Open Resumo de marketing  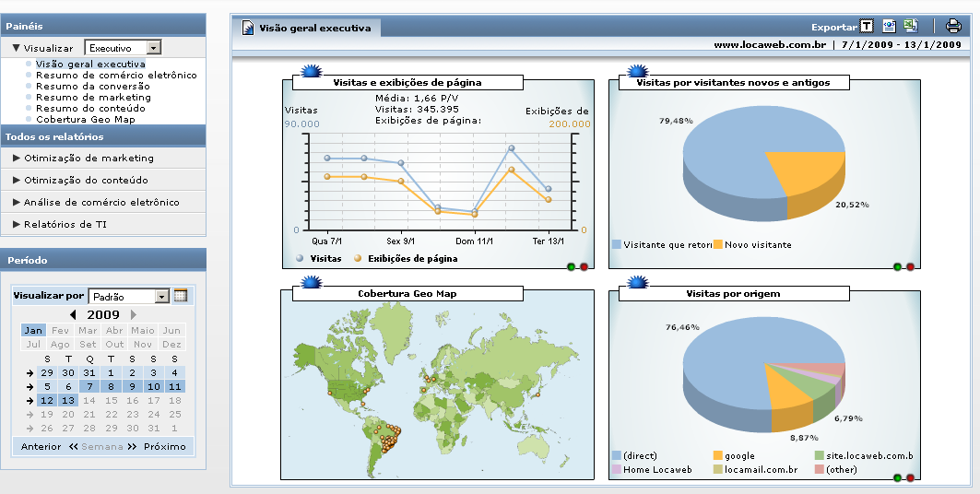(x=93, y=97)
